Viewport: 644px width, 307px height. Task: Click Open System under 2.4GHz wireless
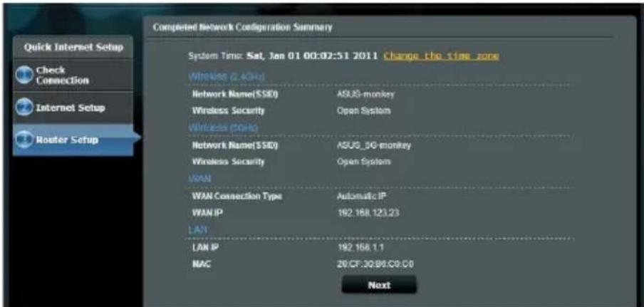point(363,111)
